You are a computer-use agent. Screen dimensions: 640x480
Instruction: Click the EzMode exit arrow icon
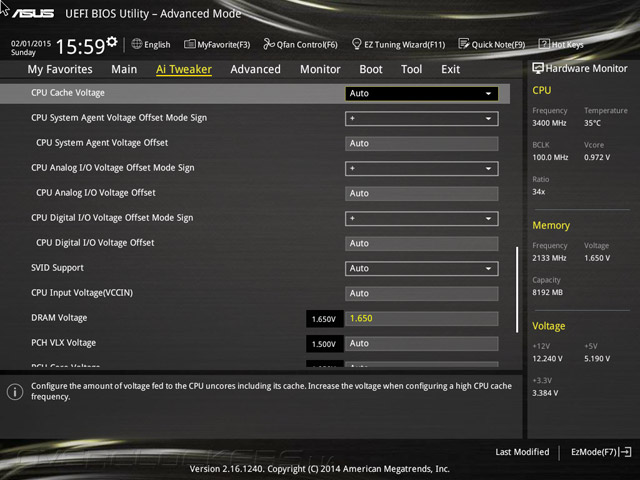625,452
